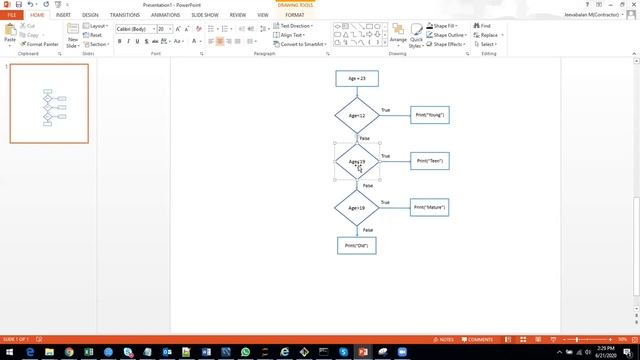Click the New Slide button
The image size is (640, 360).
[73, 36]
